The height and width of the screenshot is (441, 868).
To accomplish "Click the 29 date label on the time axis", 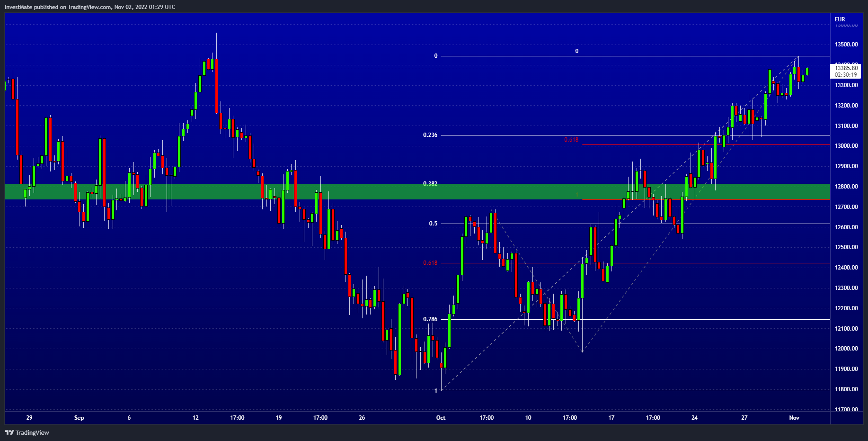I will [x=29, y=418].
